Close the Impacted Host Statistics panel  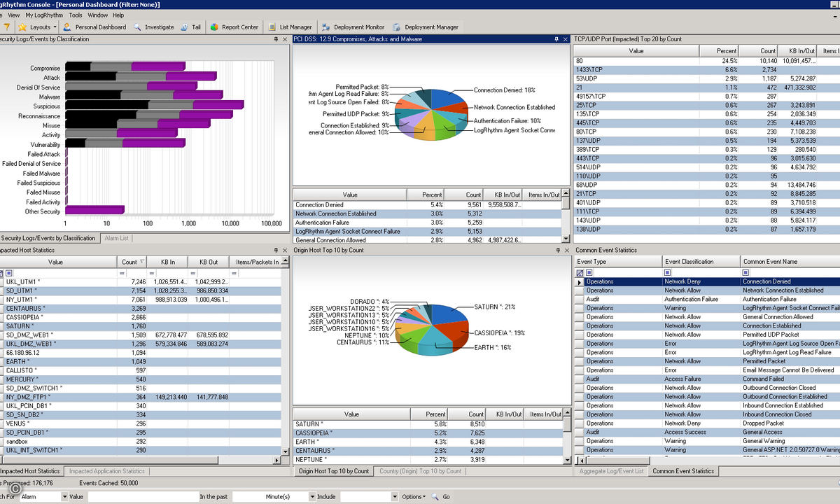click(x=285, y=250)
